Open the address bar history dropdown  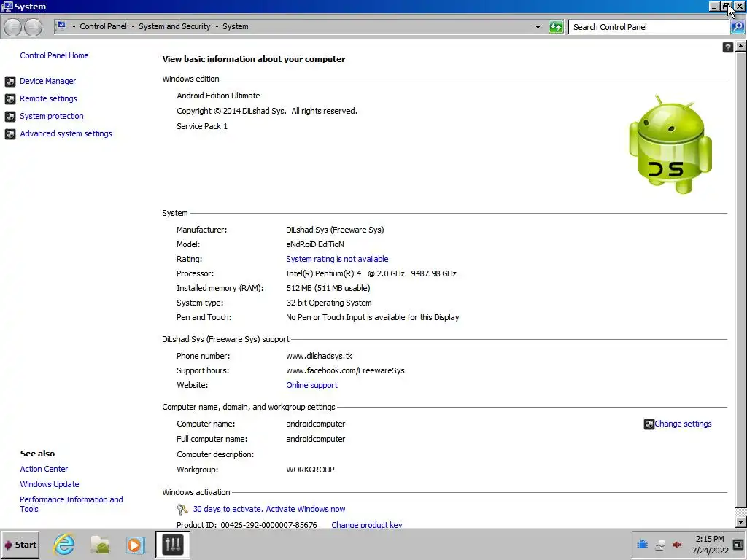(538, 27)
